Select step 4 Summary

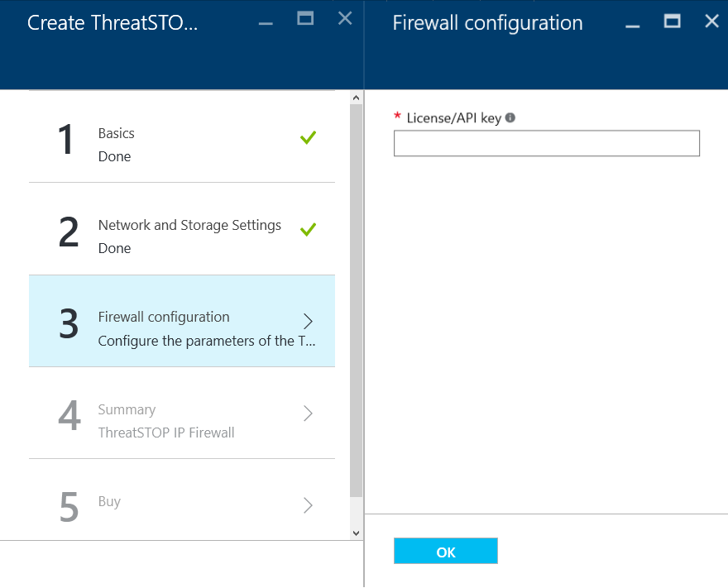click(182, 413)
